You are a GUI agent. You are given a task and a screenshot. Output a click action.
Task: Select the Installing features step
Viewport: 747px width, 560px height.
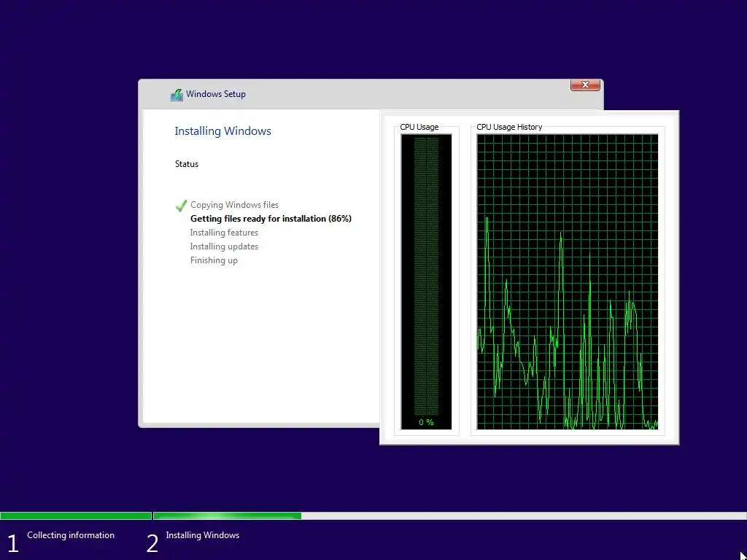pos(224,233)
